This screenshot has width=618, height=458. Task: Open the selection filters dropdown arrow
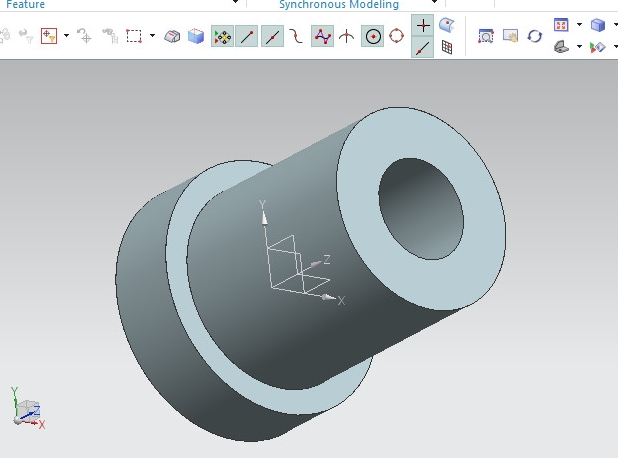pos(66,35)
